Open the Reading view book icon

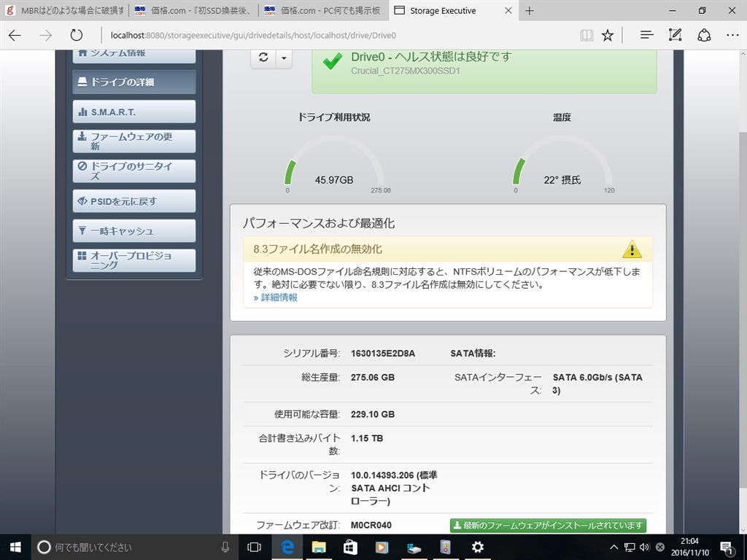pyautogui.click(x=587, y=35)
